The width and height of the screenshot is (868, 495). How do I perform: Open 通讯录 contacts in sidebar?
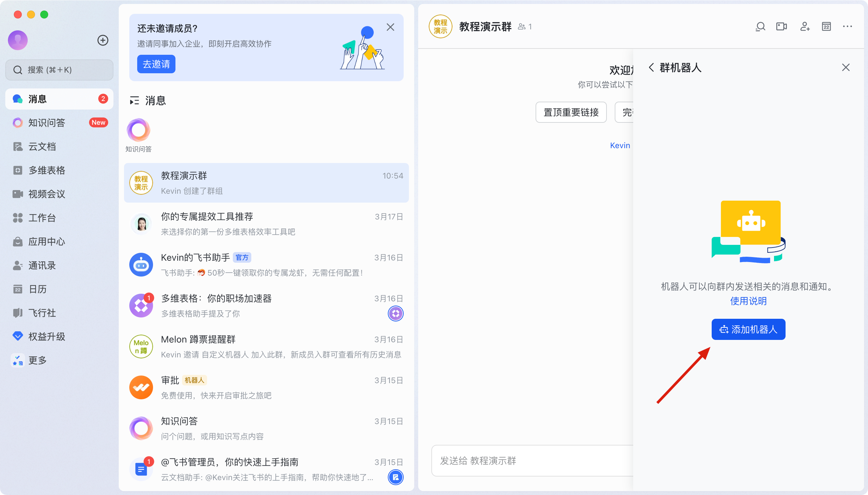(59, 266)
